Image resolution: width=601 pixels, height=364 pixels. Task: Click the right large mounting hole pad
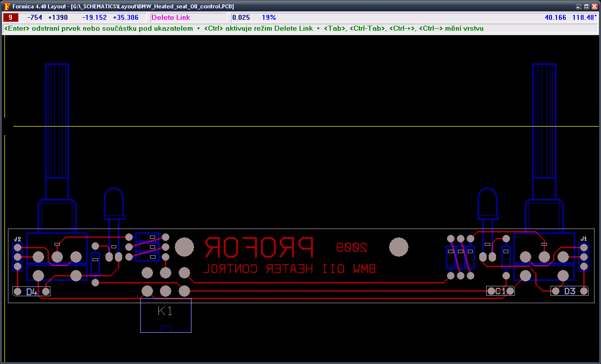point(399,247)
